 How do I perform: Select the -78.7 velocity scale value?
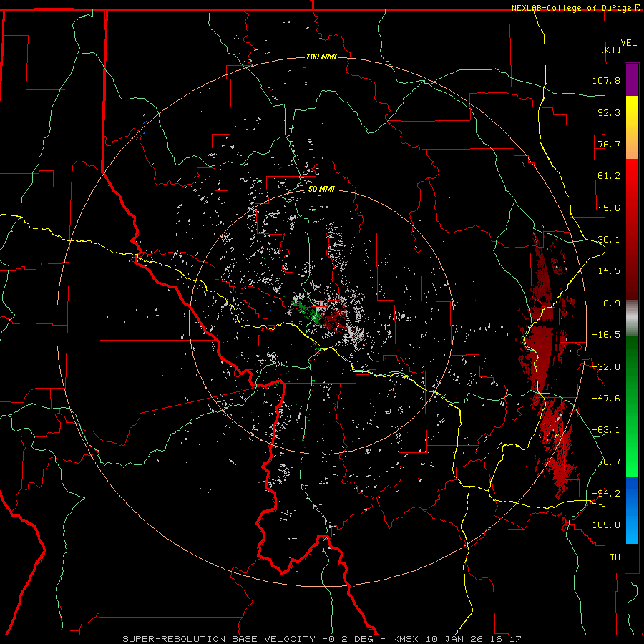click(606, 462)
